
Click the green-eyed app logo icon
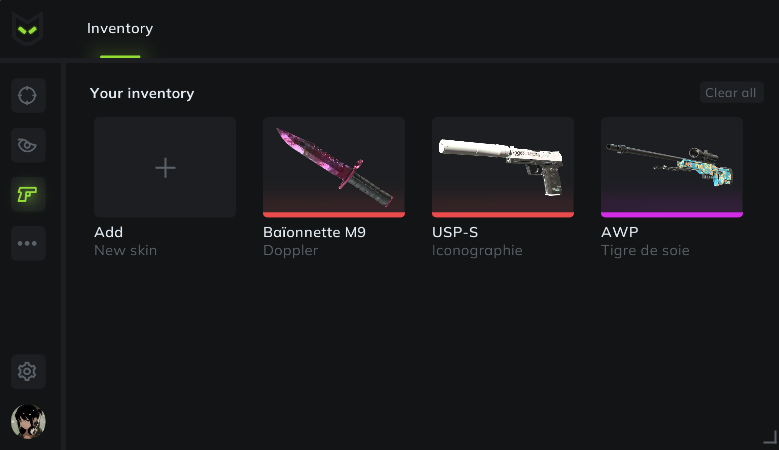click(28, 29)
